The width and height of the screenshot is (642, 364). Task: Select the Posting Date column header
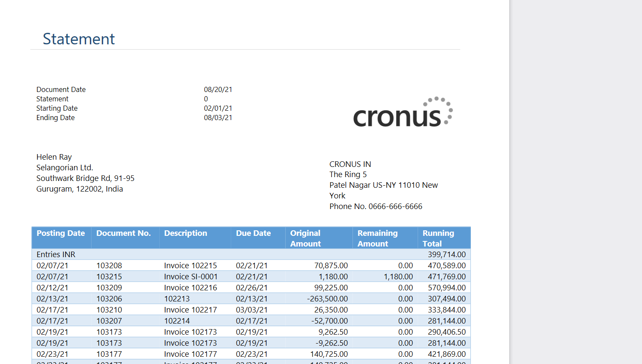coord(60,233)
